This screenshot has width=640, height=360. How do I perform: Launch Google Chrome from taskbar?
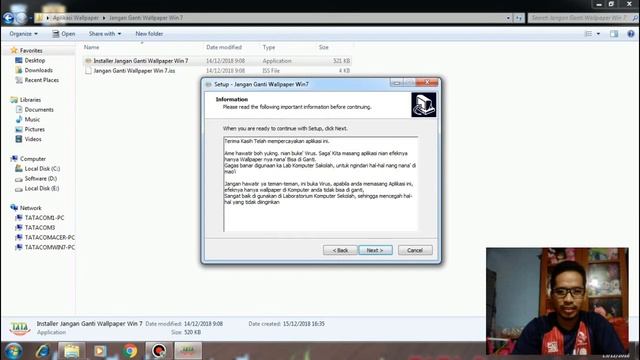pos(130,351)
